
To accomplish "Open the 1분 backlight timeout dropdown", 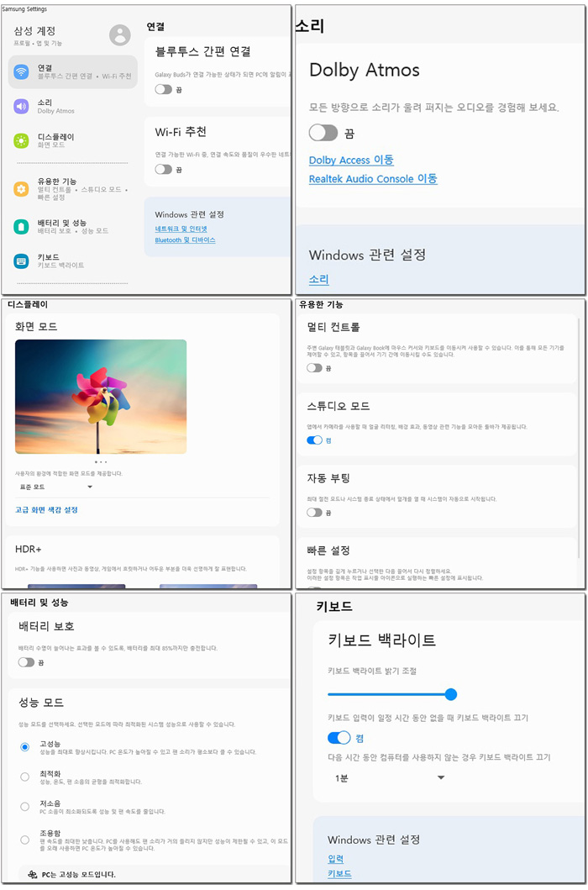I will 389,778.
